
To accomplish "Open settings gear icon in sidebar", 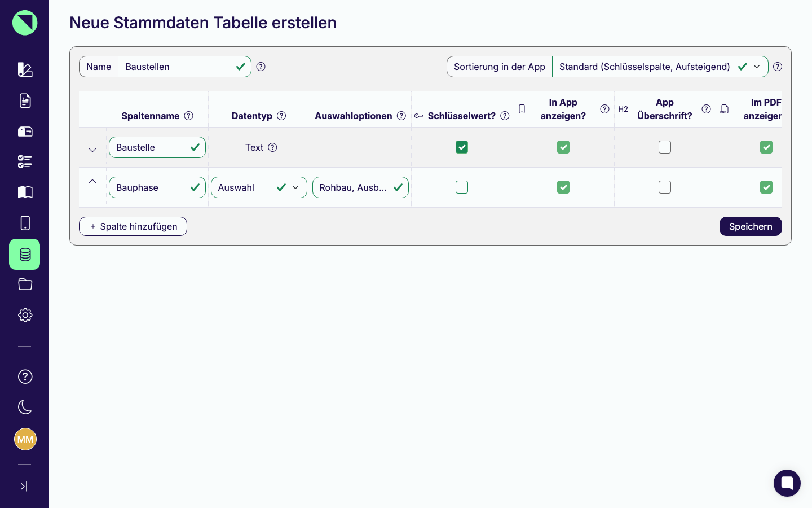I will 25,315.
